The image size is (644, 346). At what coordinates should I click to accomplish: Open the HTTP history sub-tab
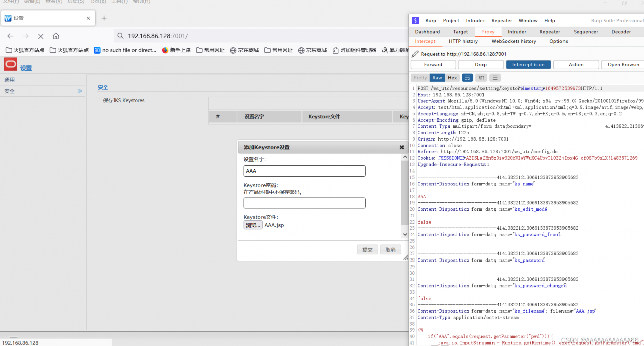point(463,41)
